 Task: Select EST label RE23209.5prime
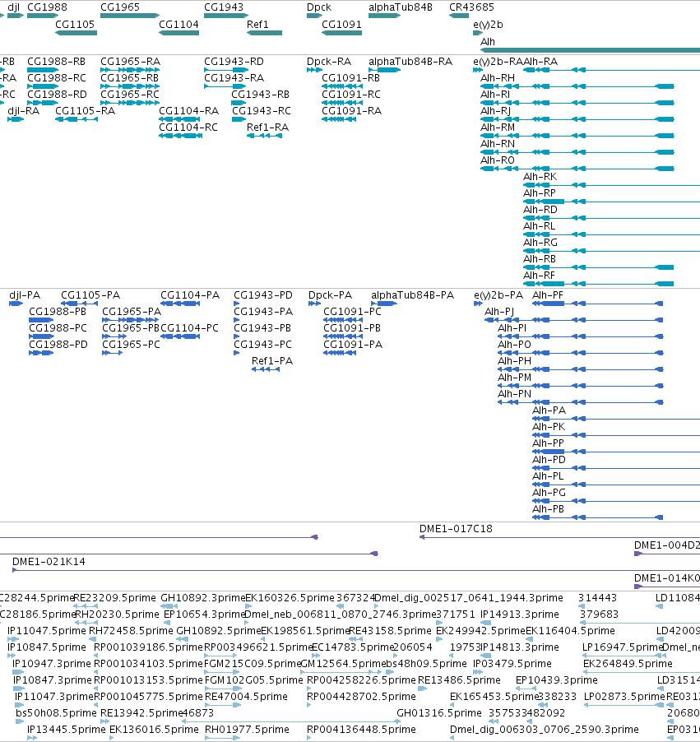click(x=114, y=598)
